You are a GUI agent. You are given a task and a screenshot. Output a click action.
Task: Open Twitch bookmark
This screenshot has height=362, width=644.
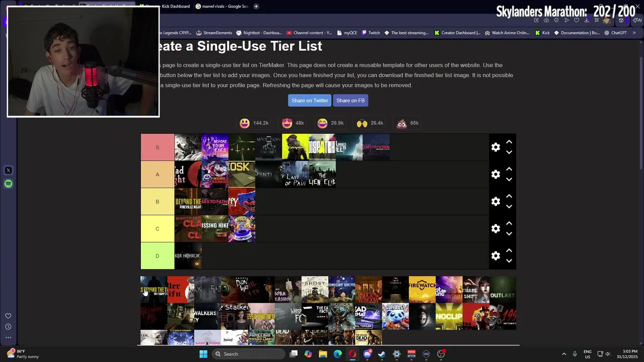(x=370, y=33)
